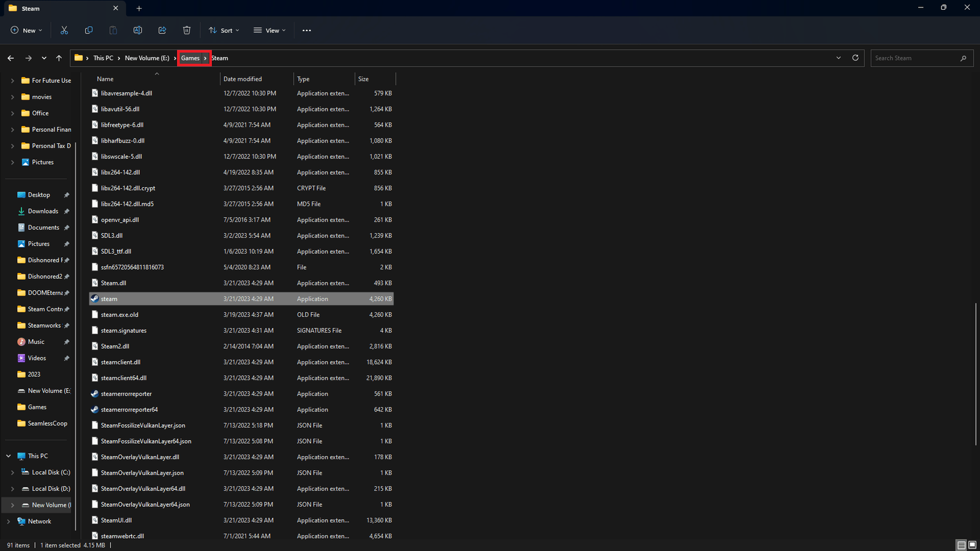Select steam.exe.old file

(241, 315)
